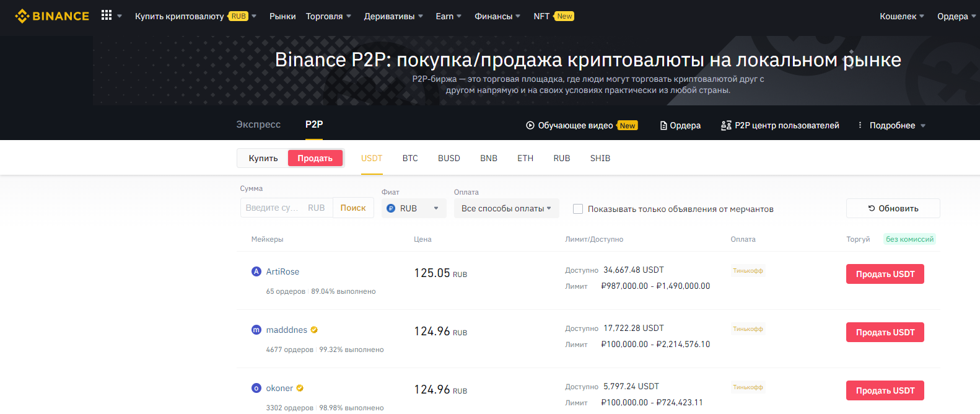980x414 pixels.
Task: Click '65 ордеров' under ArtiRose
Action: [x=286, y=291]
